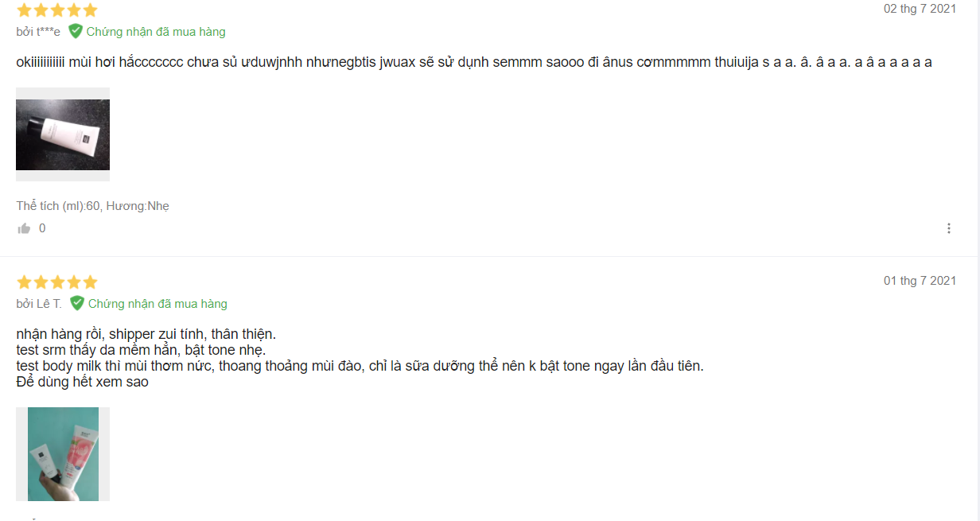Viewport: 980px width, 521px height.
Task: Click the green verified shield beside t***e
Action: click(x=76, y=31)
